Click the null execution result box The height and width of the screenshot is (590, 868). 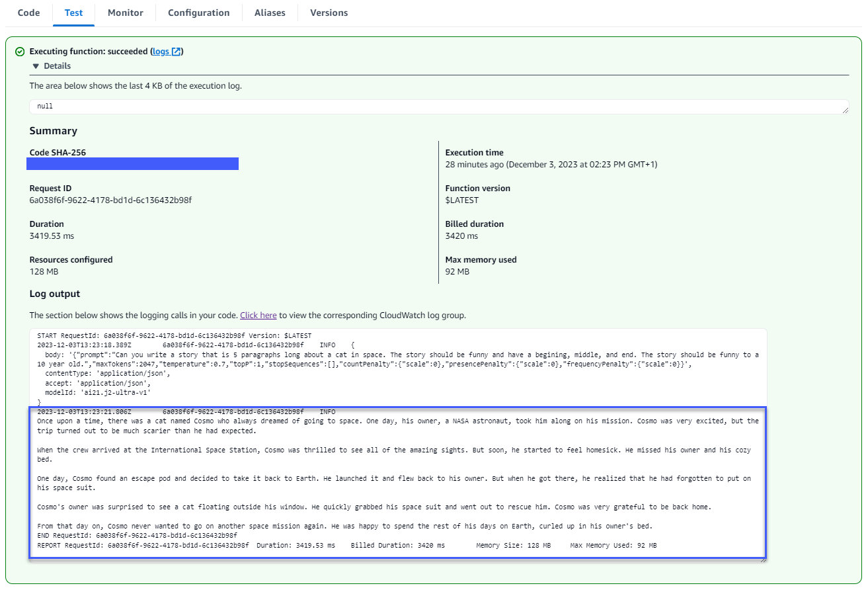click(x=439, y=106)
